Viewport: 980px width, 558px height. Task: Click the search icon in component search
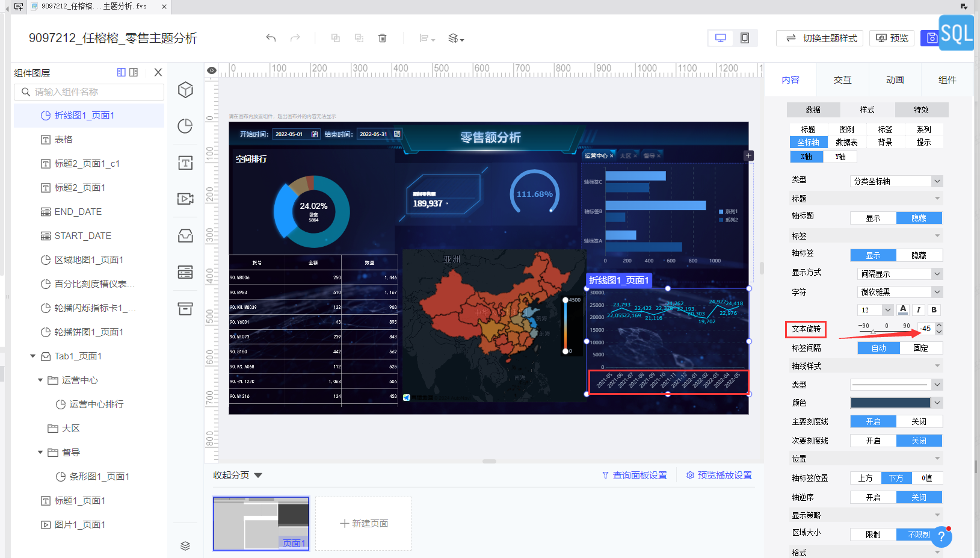coord(26,92)
